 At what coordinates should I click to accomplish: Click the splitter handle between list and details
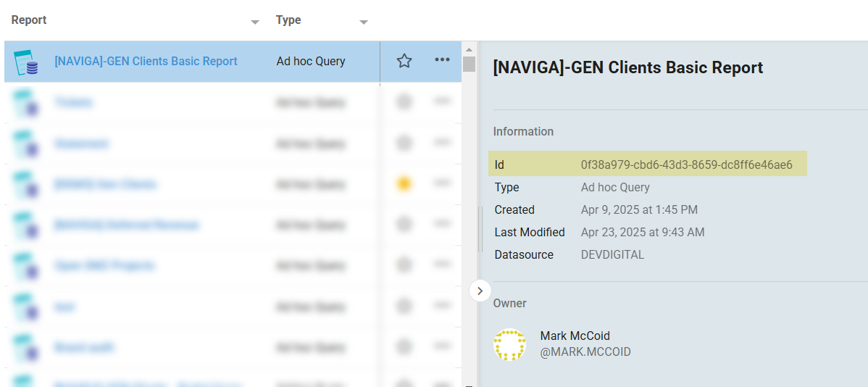pyautogui.click(x=478, y=228)
